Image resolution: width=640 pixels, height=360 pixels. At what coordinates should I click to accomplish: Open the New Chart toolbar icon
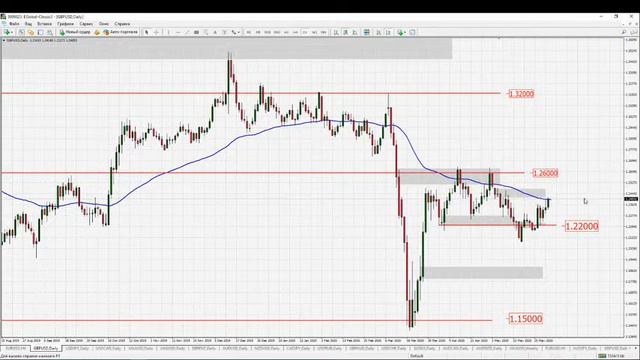[6, 32]
